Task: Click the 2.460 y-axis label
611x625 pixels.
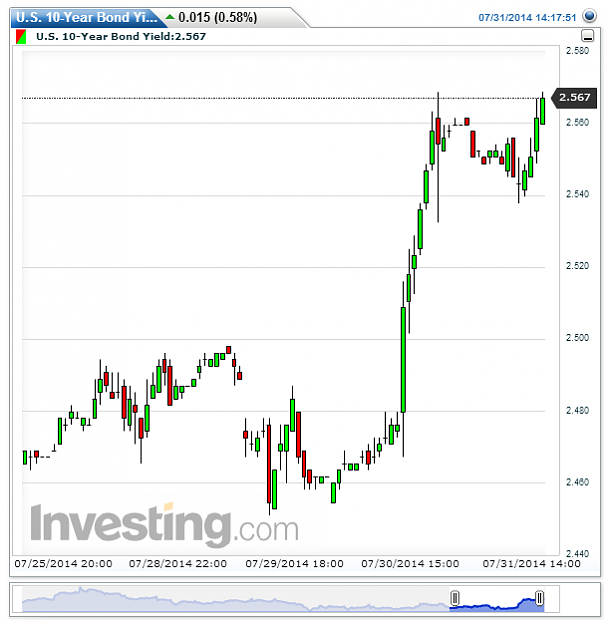Action: [x=577, y=482]
